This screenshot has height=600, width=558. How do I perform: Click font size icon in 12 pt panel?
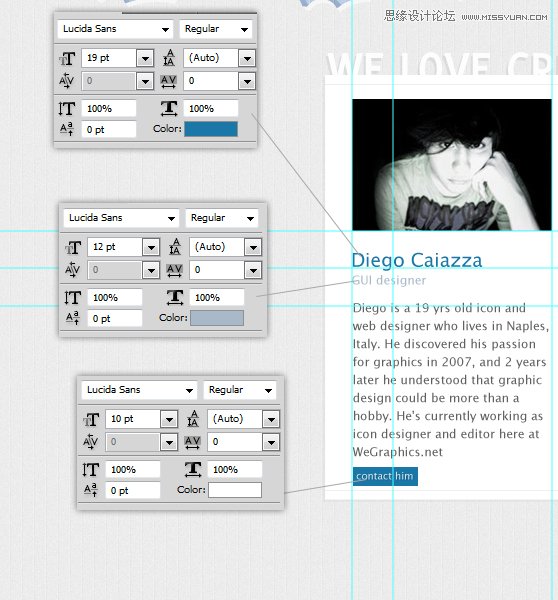coord(73,248)
